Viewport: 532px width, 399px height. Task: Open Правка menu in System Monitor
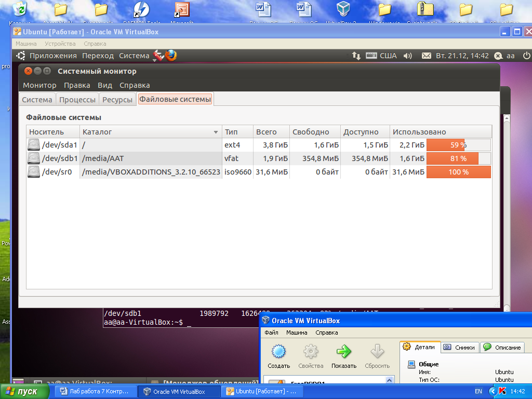[x=77, y=85]
